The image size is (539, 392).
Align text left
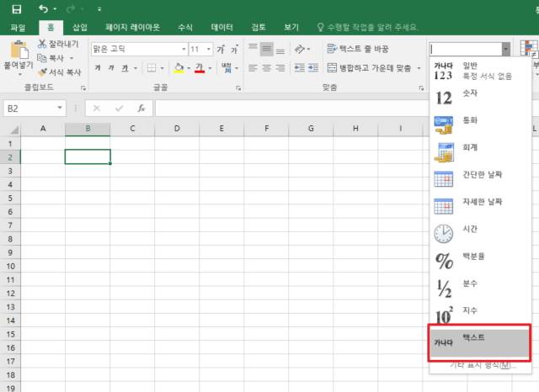(x=253, y=68)
